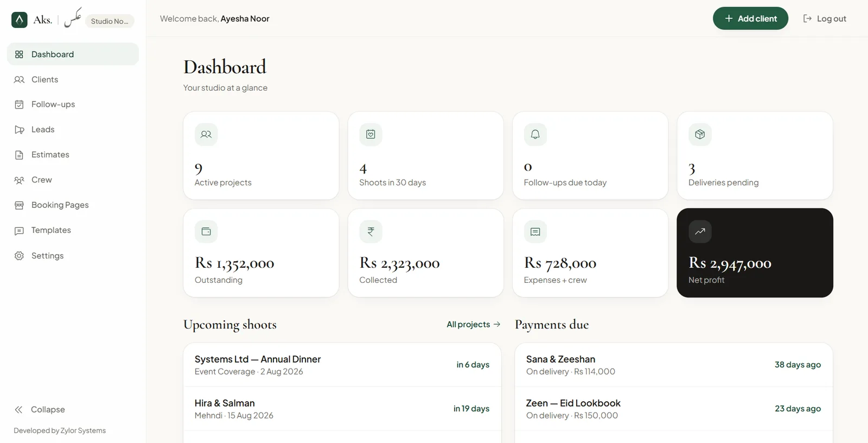Open Zeen — Eid Lookbook payment row
Screen dimensions: 868x443
point(674,409)
